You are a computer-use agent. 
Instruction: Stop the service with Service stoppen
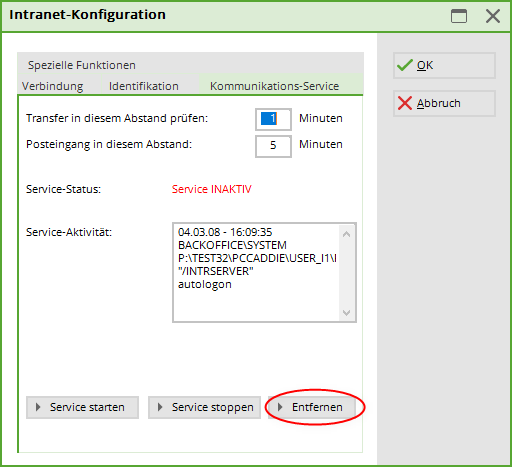tap(204, 407)
